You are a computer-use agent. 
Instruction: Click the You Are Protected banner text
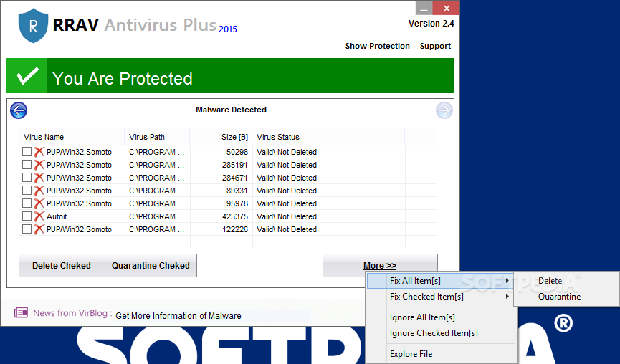pyautogui.click(x=123, y=79)
